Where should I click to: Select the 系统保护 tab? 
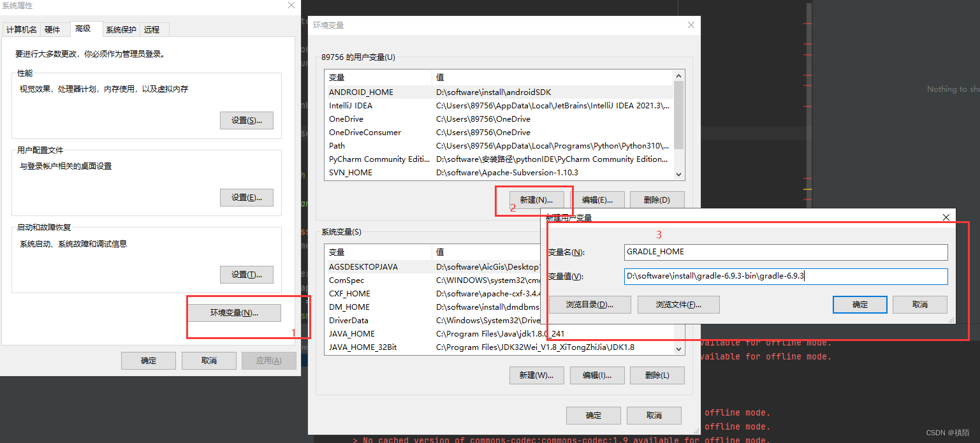[x=121, y=29]
